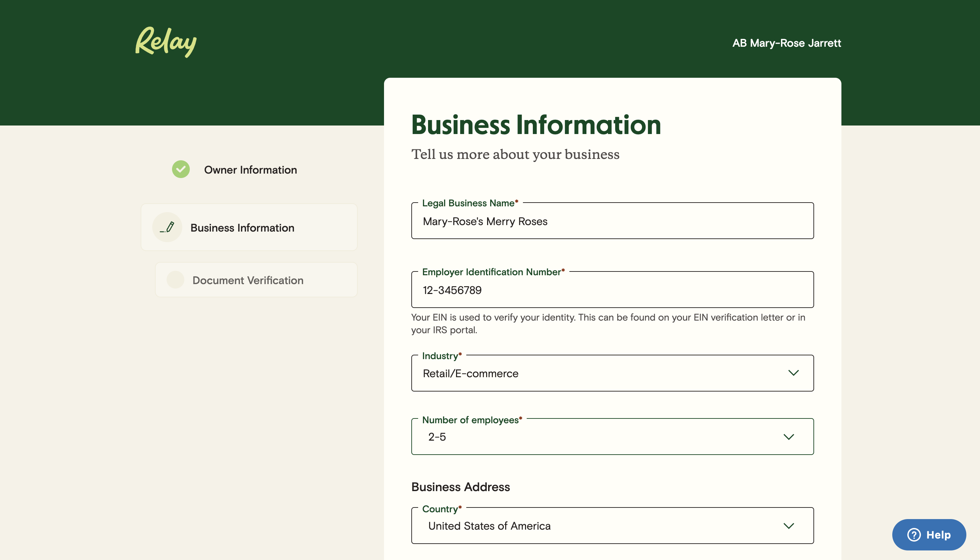Click the Relay logo

point(166,42)
